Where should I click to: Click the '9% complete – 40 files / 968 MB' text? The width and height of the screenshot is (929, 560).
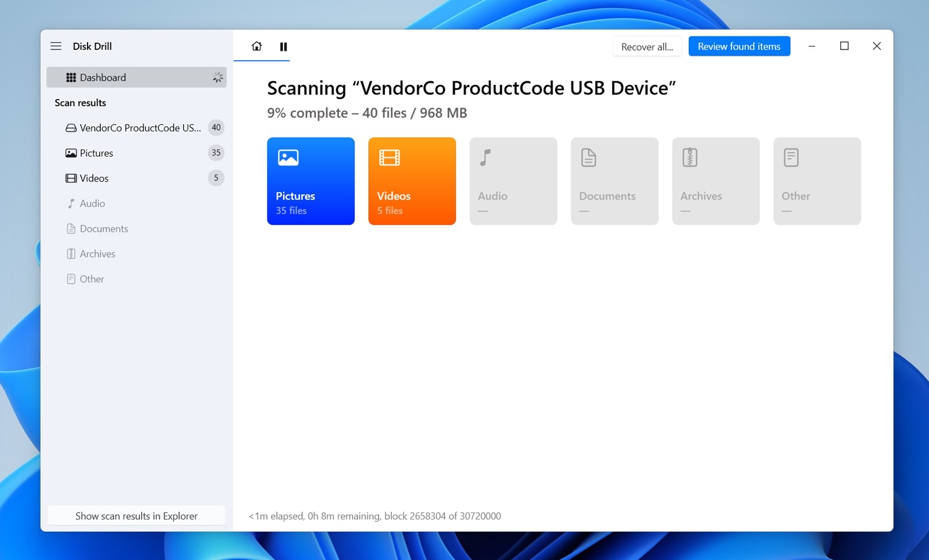click(x=367, y=113)
